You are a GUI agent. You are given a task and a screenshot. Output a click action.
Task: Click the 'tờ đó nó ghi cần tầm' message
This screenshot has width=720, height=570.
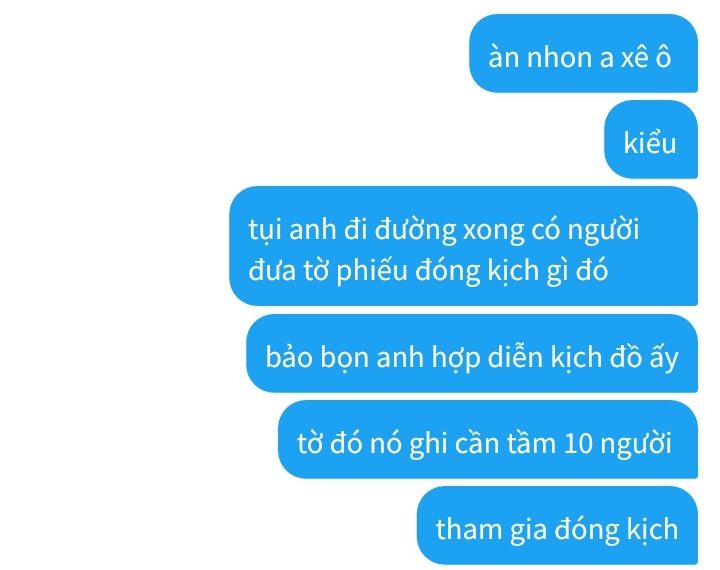[488, 439]
